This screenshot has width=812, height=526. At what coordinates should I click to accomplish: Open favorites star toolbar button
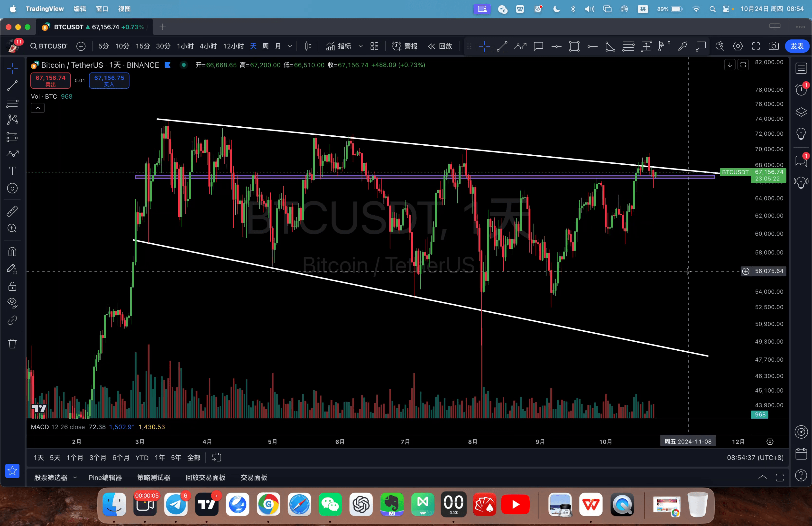[13, 471]
